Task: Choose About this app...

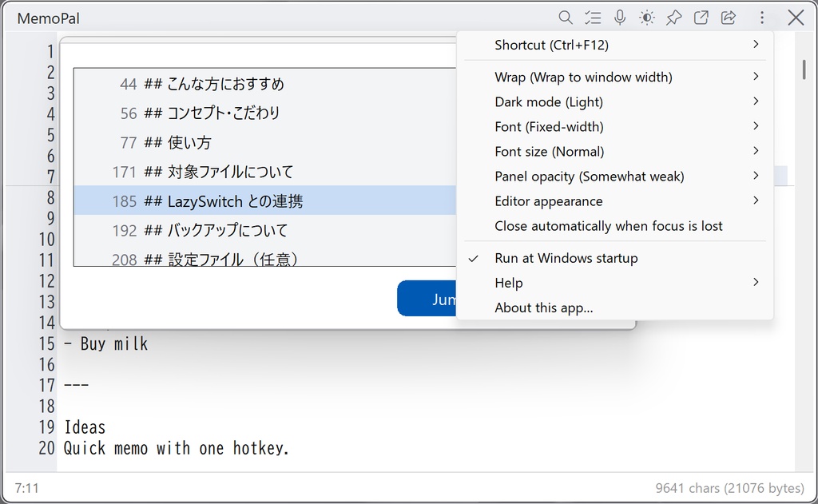Action: (614, 308)
